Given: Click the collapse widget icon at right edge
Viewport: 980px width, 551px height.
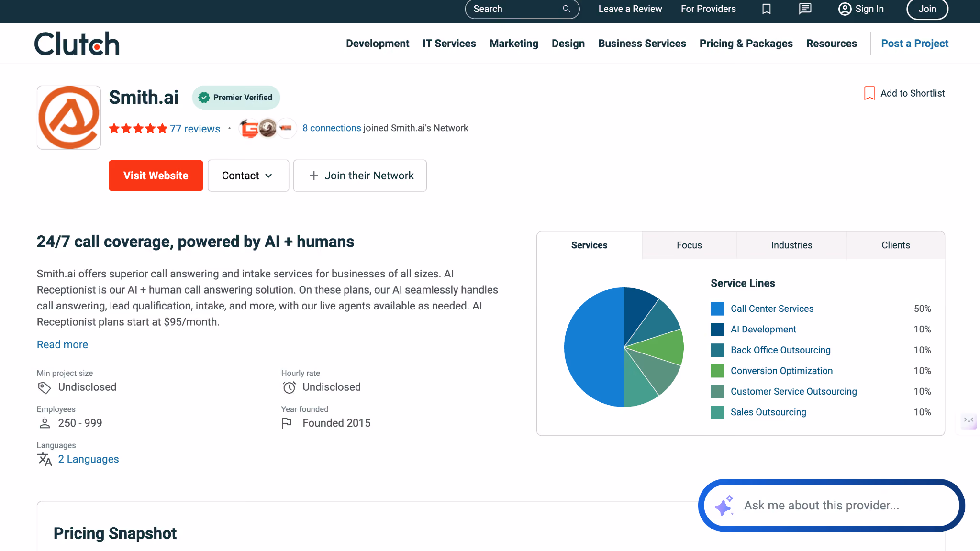Looking at the screenshot, I should (969, 420).
